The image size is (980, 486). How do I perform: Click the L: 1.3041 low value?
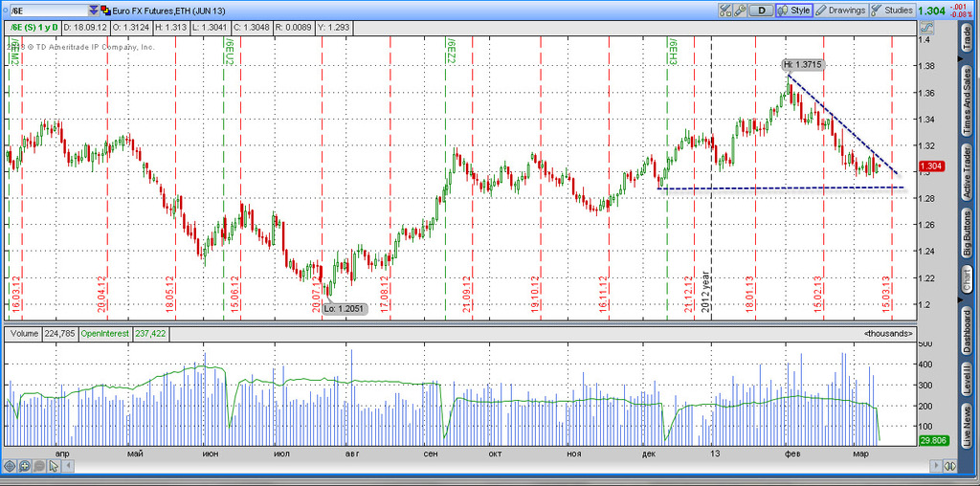point(210,28)
